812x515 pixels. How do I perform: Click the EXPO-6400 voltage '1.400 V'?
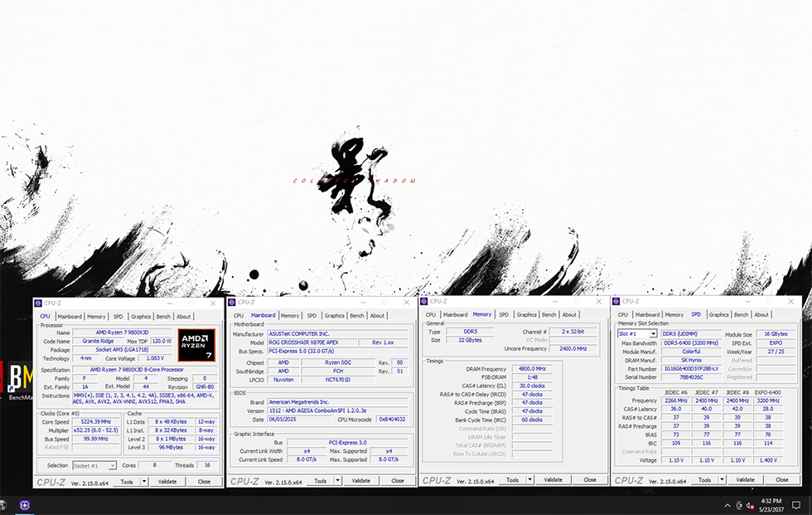768,460
